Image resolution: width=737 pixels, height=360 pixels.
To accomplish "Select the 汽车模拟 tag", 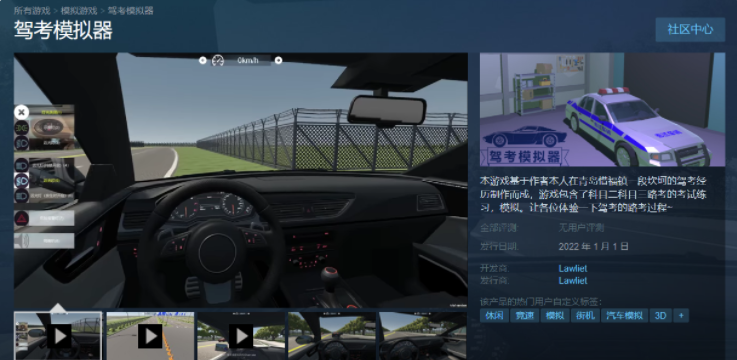I will pyautogui.click(x=624, y=315).
